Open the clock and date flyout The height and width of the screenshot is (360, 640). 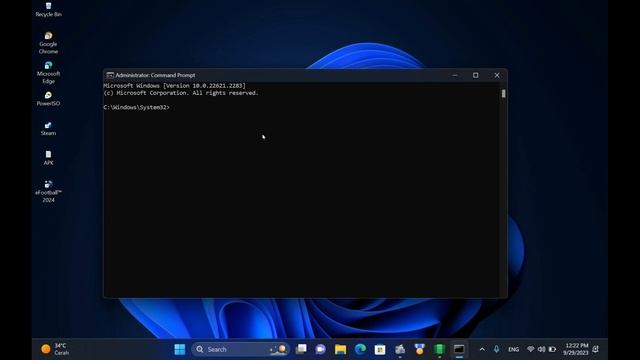pyautogui.click(x=576, y=349)
